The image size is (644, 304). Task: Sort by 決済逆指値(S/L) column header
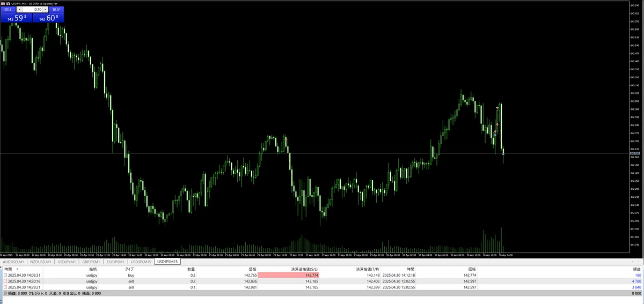coord(304,269)
